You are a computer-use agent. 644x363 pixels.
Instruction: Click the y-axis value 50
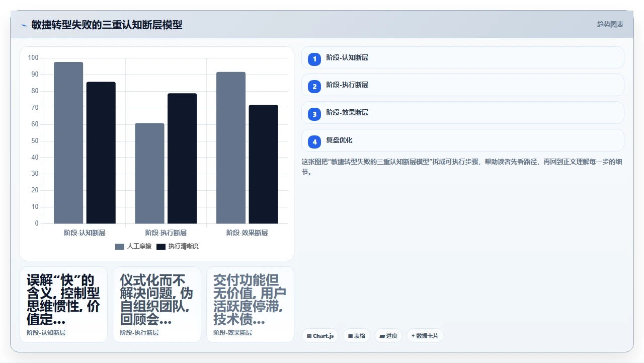coord(35,140)
